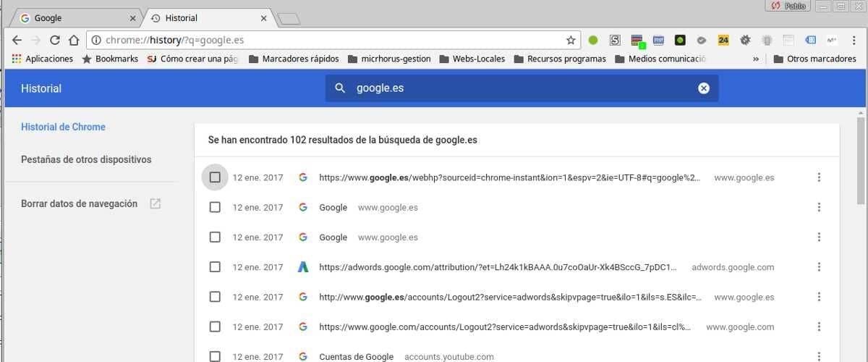Open the www.google.es/webhp history link
Screen dimensions: 868x362
tap(509, 177)
